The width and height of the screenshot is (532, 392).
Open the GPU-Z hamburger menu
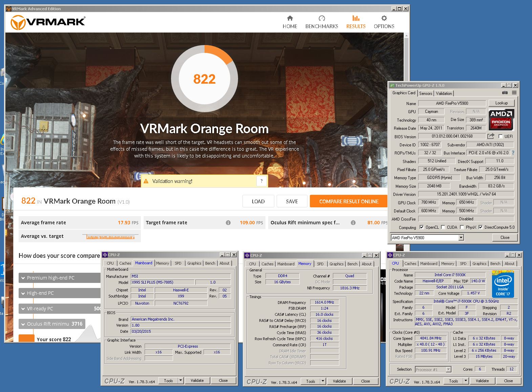514,92
